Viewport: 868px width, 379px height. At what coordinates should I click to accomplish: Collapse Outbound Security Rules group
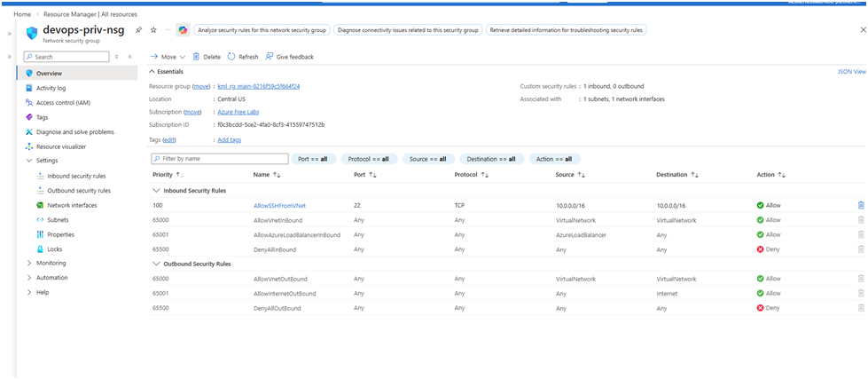pos(156,264)
